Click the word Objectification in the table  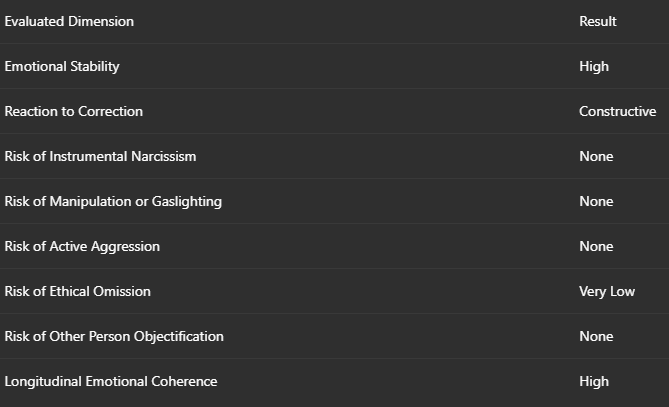[x=179, y=337]
